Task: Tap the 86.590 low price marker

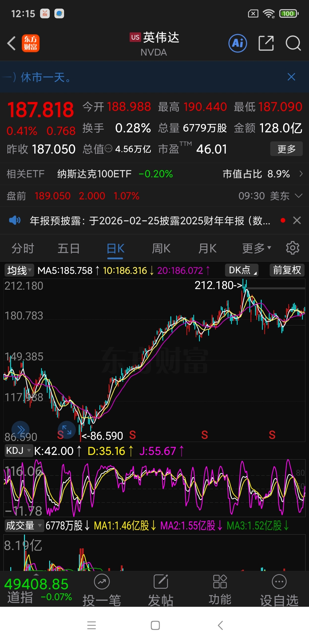Action: (103, 436)
